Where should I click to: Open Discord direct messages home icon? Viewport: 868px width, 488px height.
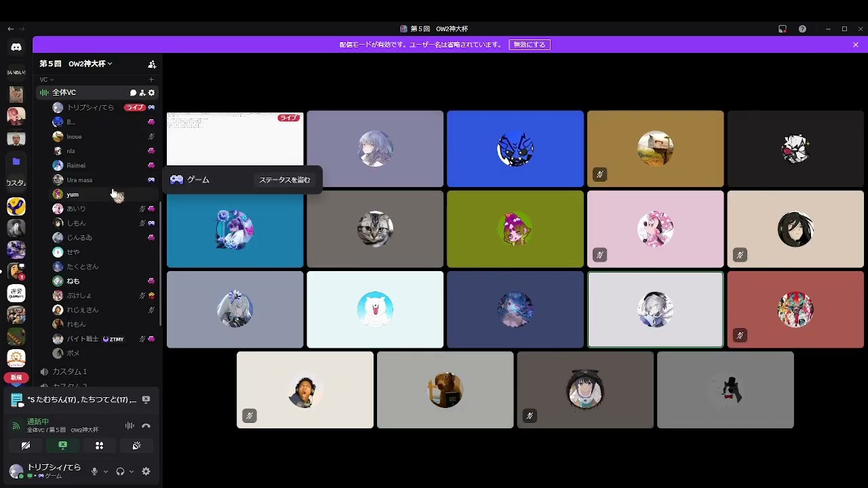coord(16,47)
